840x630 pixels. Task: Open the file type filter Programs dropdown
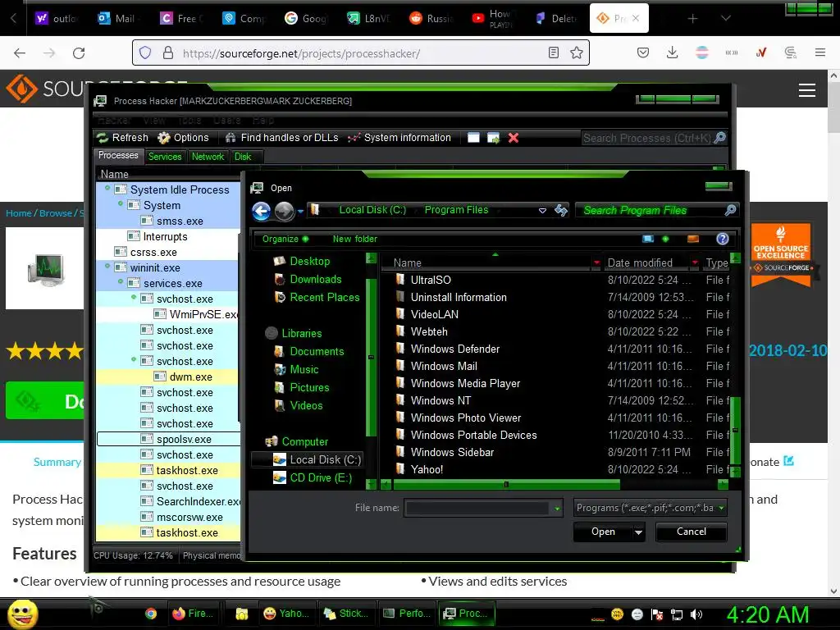(721, 508)
